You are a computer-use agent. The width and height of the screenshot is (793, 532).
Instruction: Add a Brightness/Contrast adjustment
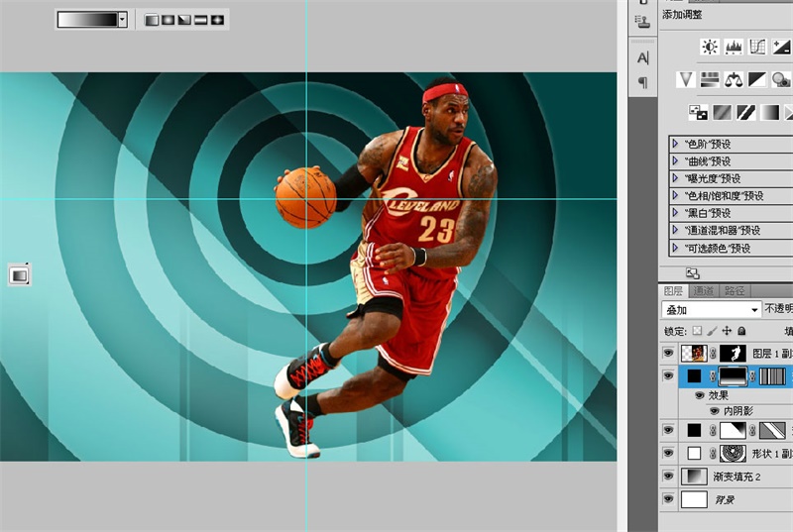(710, 47)
